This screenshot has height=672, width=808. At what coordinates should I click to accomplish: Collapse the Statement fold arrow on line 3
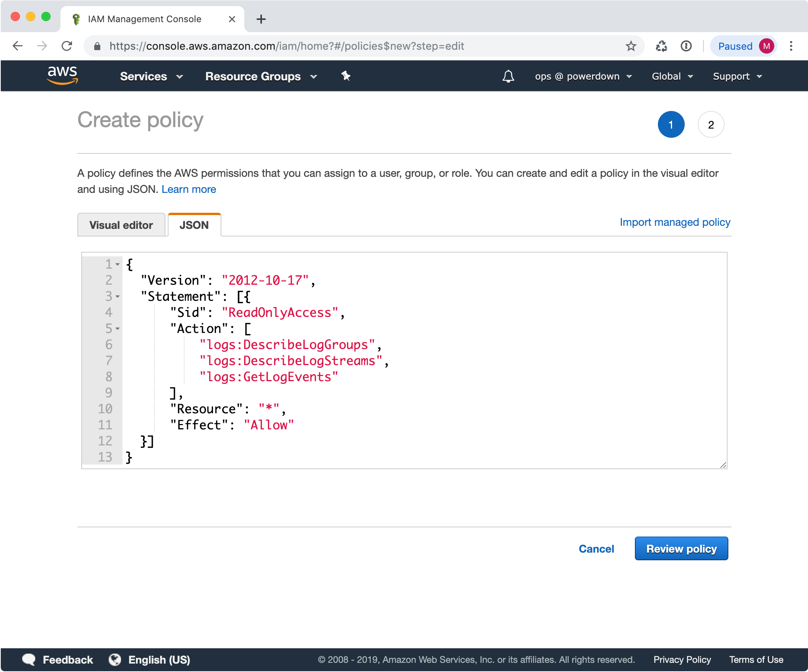[x=118, y=297]
